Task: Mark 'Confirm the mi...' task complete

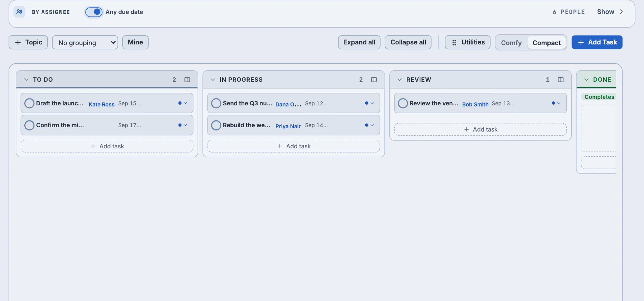Action: (29, 125)
